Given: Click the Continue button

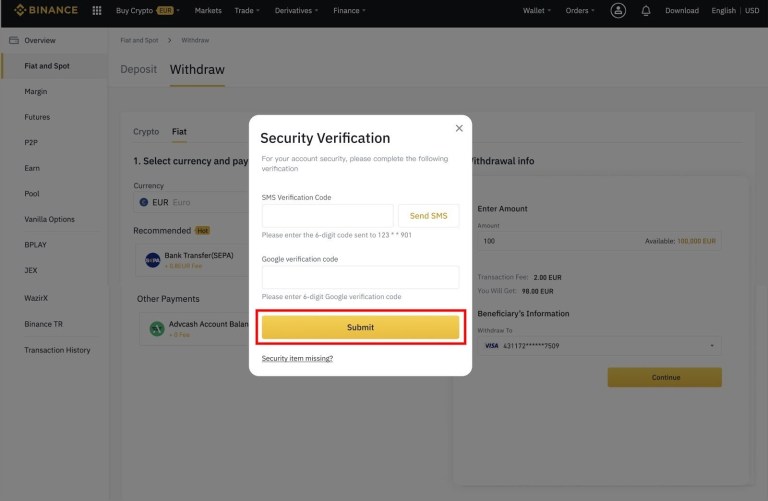Looking at the screenshot, I should click(665, 377).
